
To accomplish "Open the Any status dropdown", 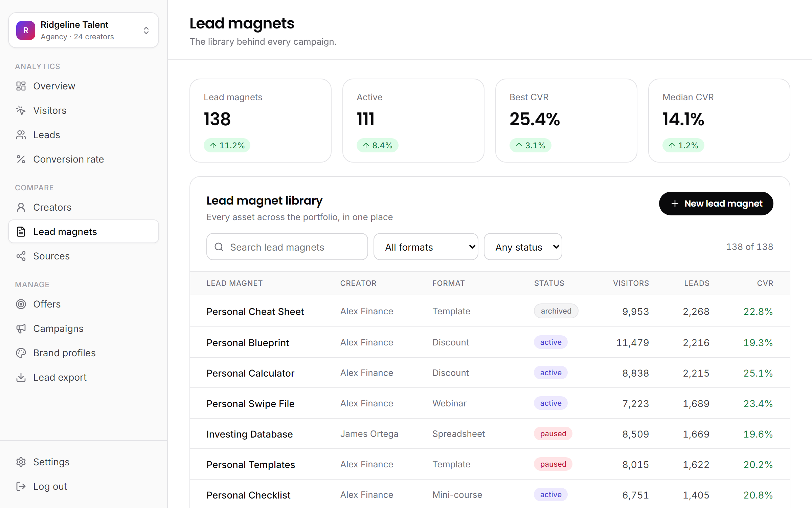I will [523, 247].
